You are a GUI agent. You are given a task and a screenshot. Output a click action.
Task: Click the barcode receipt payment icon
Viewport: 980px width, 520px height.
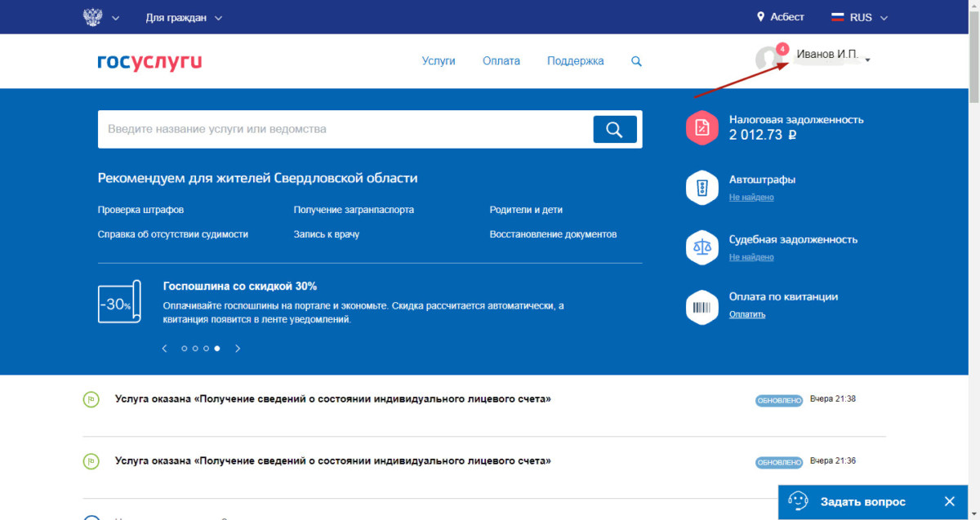point(702,307)
